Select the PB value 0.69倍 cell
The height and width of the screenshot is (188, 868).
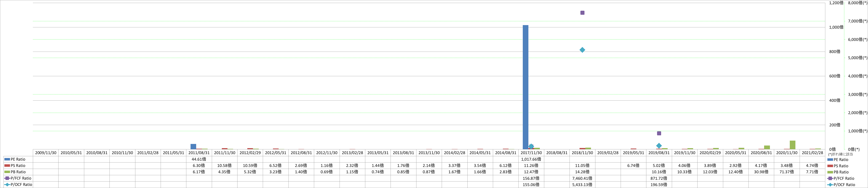point(327,172)
